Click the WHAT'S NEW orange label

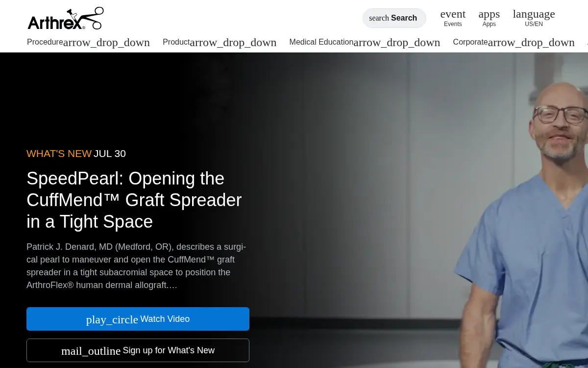(x=59, y=154)
